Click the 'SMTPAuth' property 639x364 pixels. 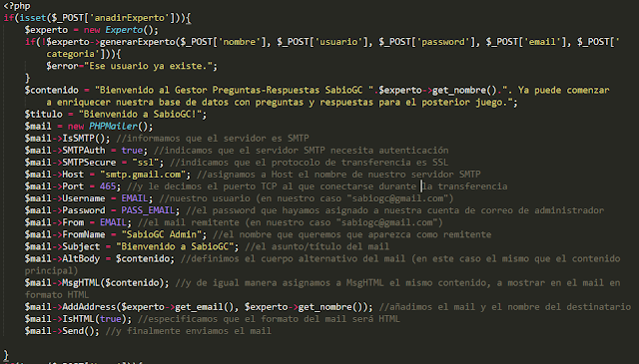point(84,151)
